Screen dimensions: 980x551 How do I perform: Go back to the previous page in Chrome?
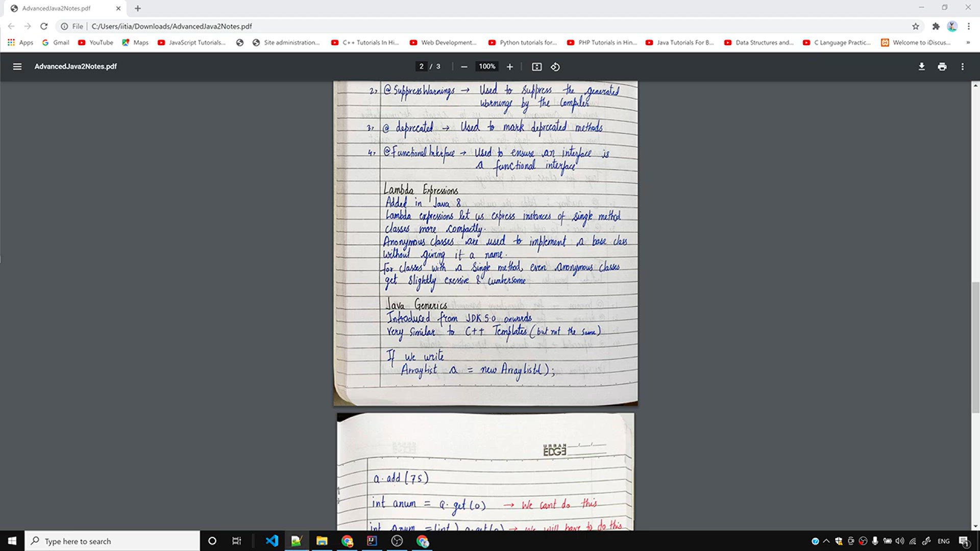(x=11, y=26)
